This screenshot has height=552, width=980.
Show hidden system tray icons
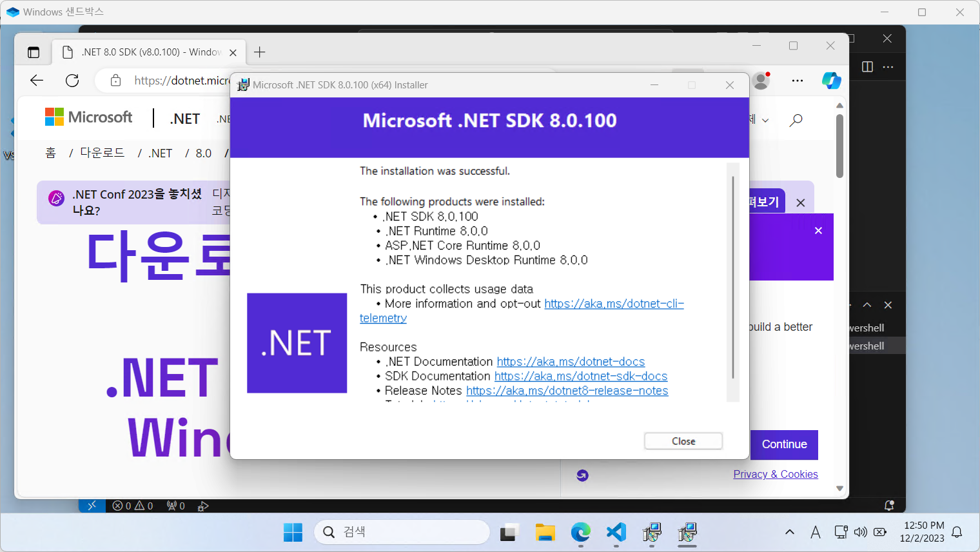point(790,533)
